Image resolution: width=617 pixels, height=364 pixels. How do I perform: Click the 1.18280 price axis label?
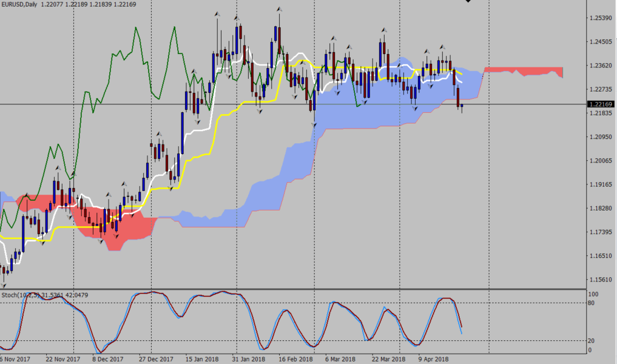(x=601, y=208)
